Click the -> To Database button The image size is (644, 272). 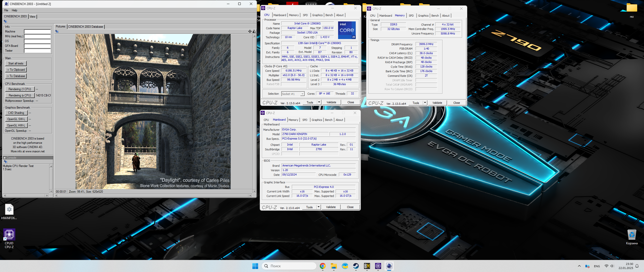(x=16, y=76)
